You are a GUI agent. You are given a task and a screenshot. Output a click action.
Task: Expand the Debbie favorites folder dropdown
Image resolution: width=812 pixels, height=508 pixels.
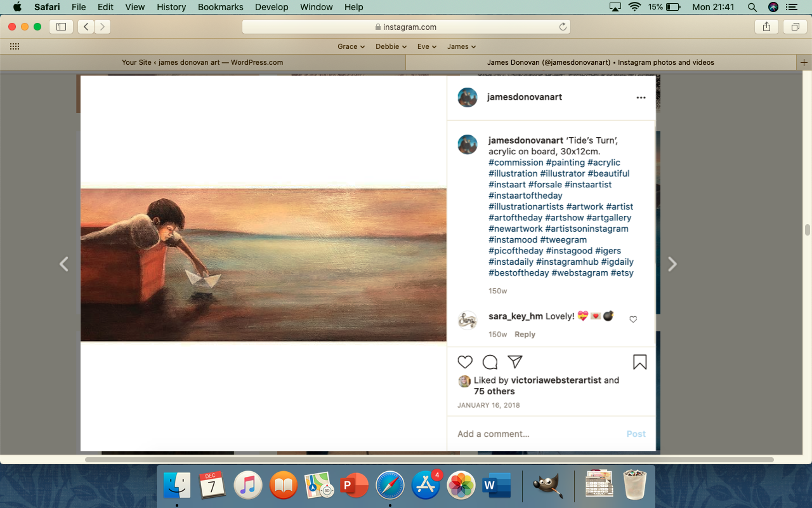tap(391, 46)
